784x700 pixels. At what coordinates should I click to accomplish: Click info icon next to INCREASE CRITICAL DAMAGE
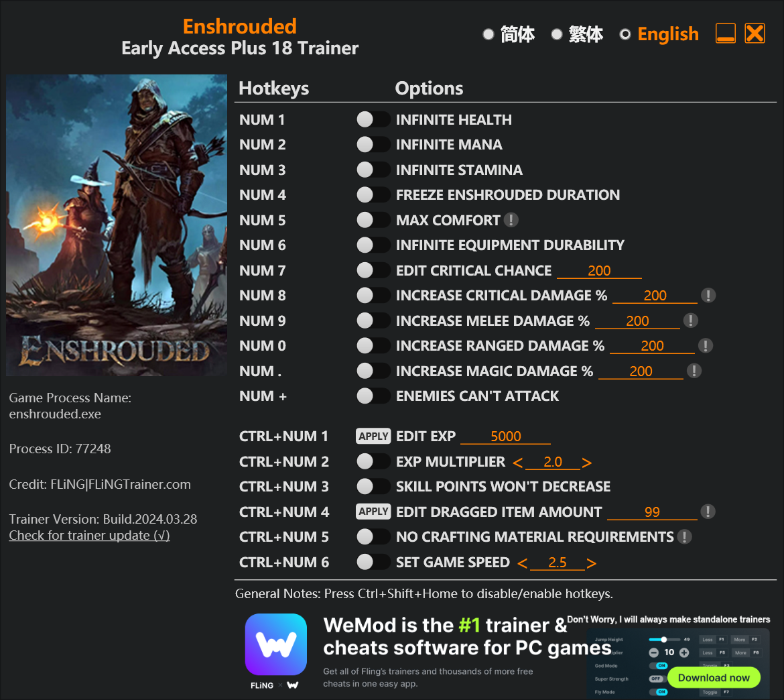tap(708, 295)
